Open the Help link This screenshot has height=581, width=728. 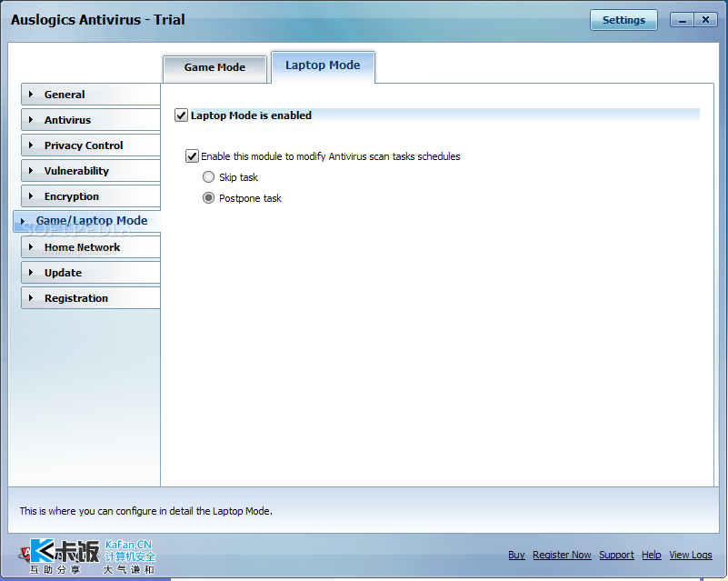coord(652,555)
